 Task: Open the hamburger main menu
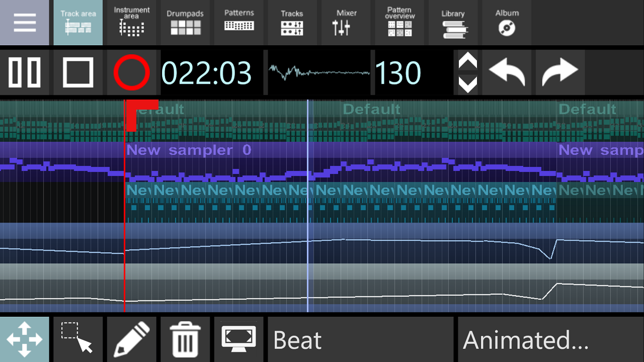tap(25, 23)
